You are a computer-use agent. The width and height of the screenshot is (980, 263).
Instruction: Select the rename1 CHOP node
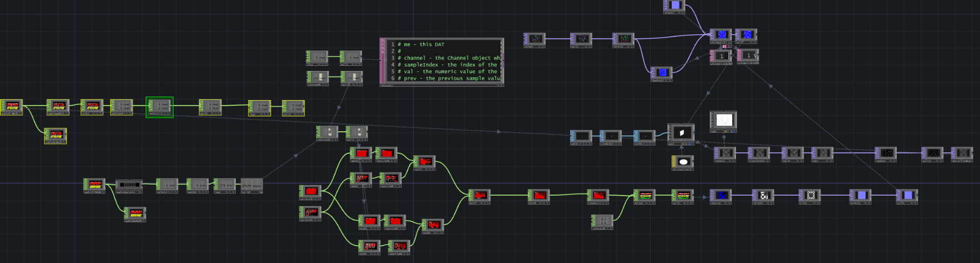(598, 197)
